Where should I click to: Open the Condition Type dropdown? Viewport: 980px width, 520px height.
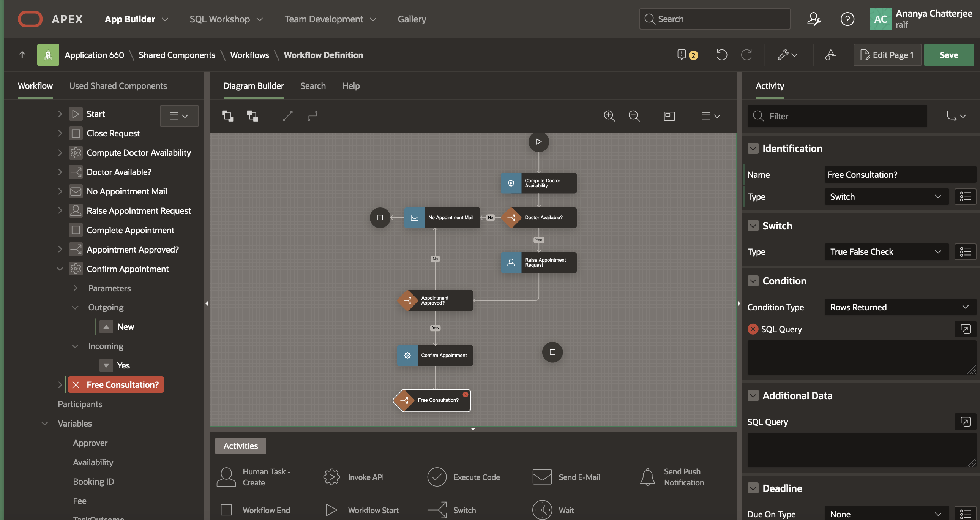click(x=900, y=307)
